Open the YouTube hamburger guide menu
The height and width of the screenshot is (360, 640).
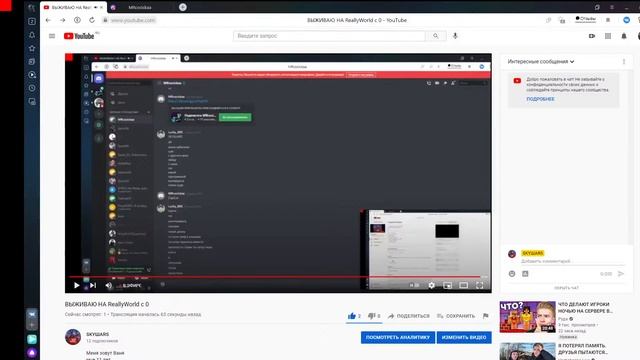pos(52,36)
